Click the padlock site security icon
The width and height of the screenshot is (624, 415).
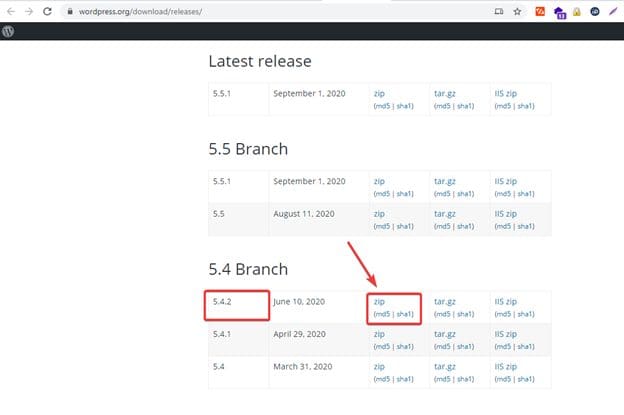(69, 11)
